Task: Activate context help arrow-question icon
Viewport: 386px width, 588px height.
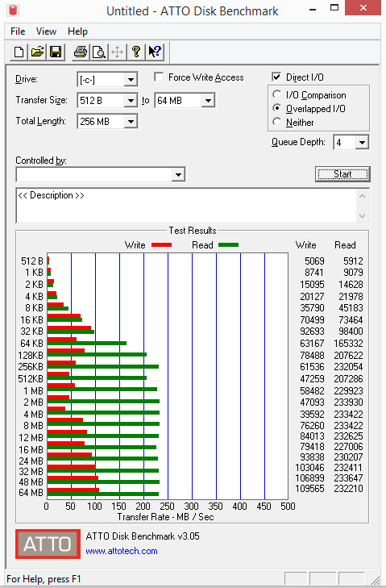Action: click(x=155, y=52)
